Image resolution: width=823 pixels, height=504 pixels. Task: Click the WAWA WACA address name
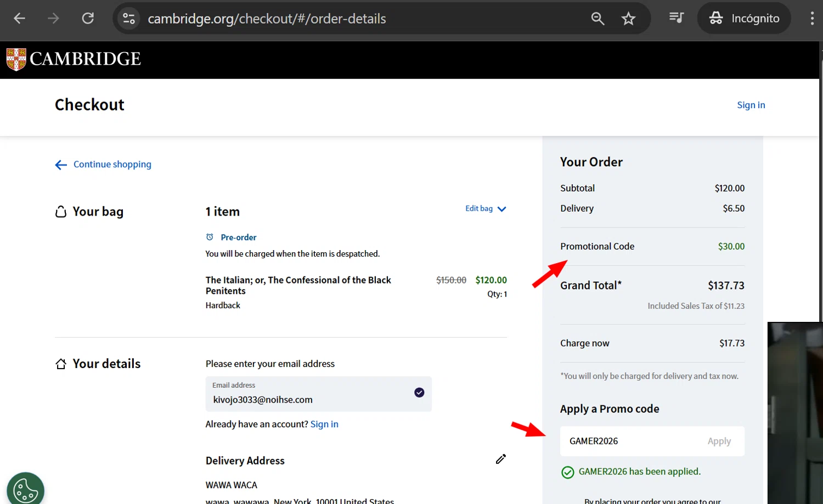pos(232,485)
